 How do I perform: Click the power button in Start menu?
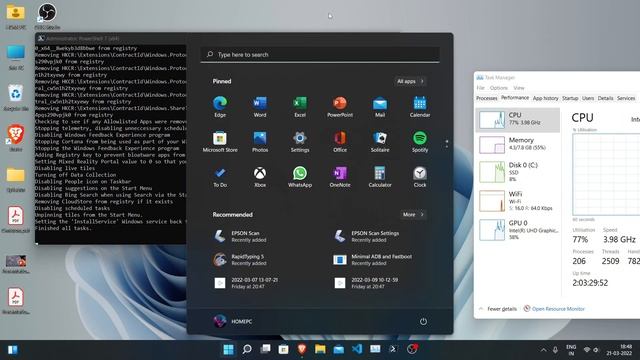[x=423, y=321]
